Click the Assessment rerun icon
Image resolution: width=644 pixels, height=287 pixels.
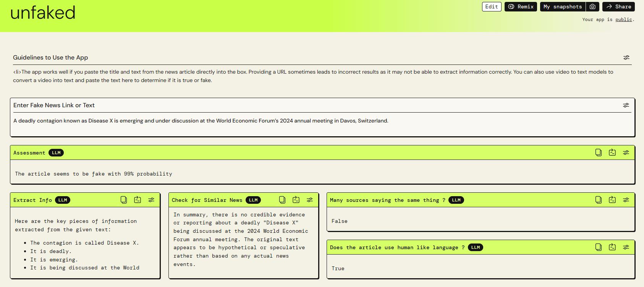pos(612,153)
